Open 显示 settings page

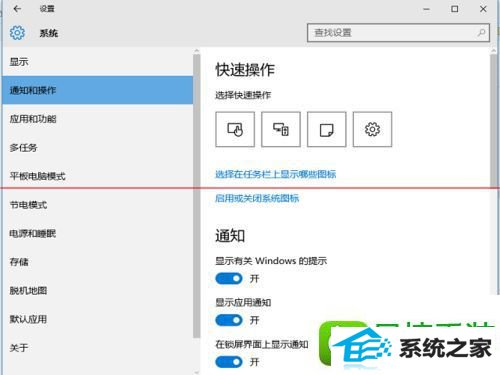pyautogui.click(x=97, y=62)
